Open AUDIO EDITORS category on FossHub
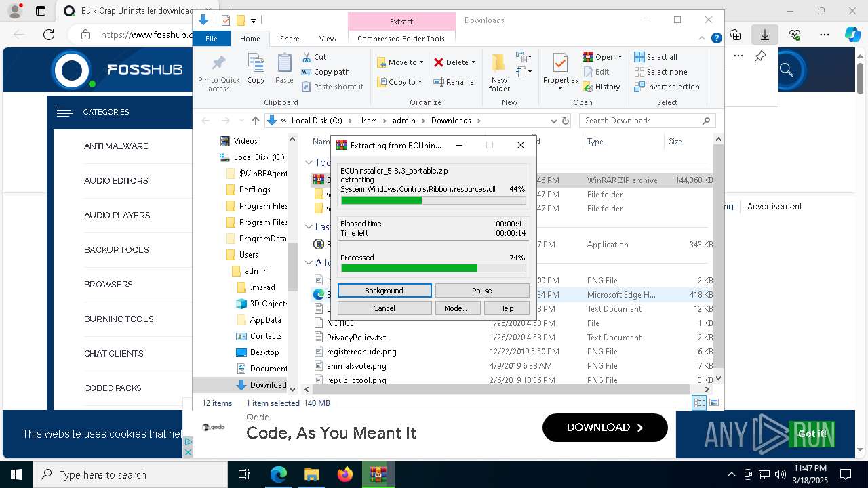This screenshot has height=488, width=868. (116, 181)
